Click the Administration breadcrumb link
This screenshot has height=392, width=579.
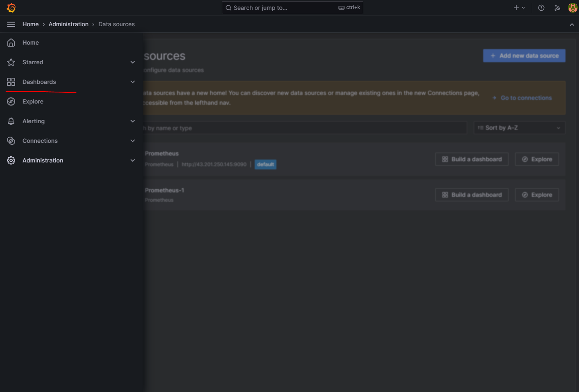[x=68, y=24]
